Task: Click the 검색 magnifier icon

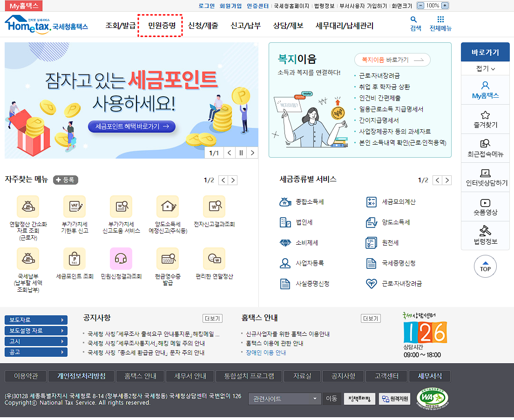Action: (414, 20)
